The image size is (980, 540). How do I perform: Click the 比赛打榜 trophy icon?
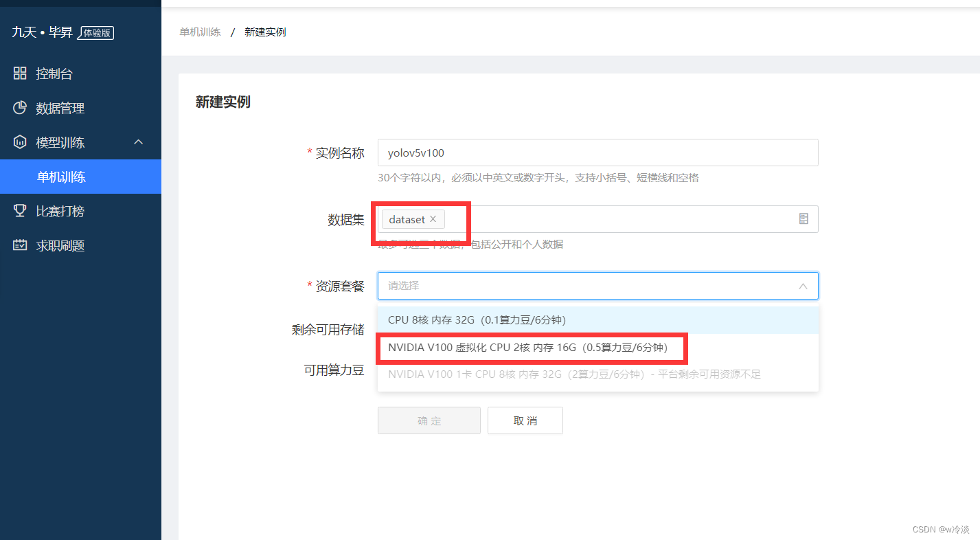pyautogui.click(x=20, y=211)
